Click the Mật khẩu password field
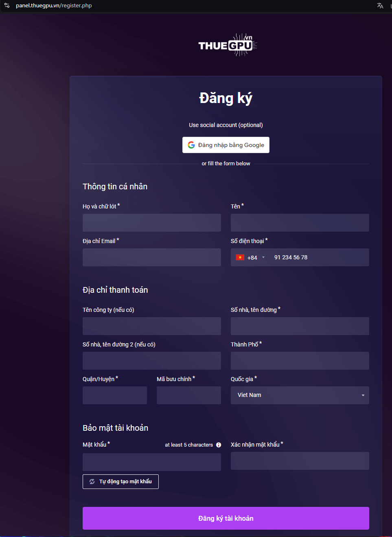 151,462
